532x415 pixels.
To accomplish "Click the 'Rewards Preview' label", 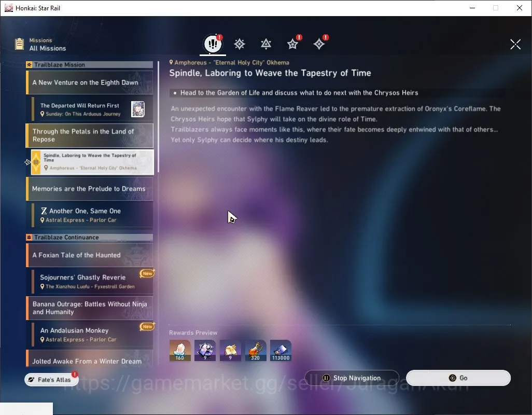I will (x=193, y=333).
